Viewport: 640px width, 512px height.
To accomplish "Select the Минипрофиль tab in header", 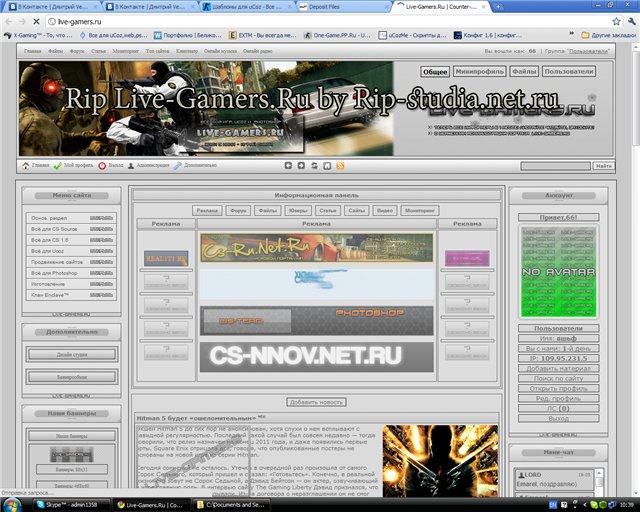I will pyautogui.click(x=480, y=71).
